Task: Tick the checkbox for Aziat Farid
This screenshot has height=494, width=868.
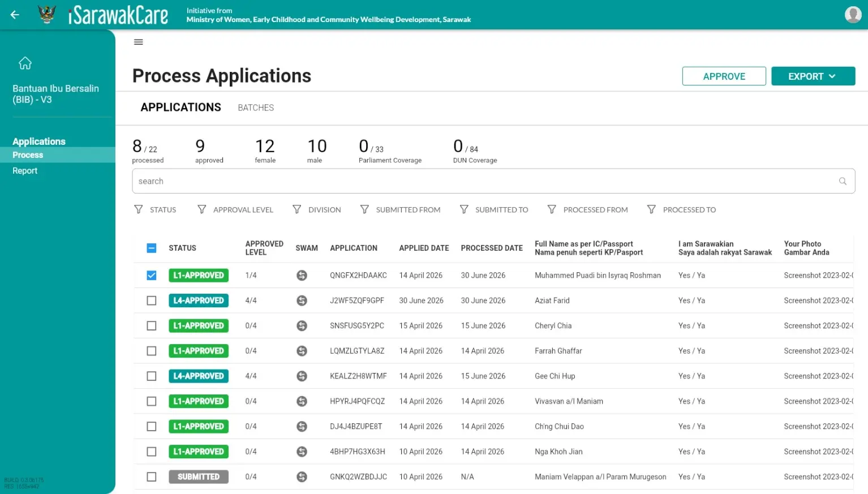Action: pos(151,300)
